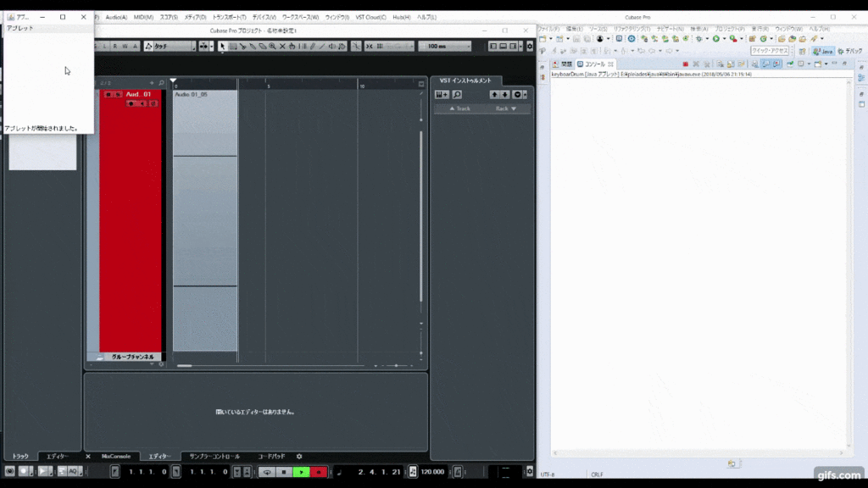Image resolution: width=868 pixels, height=488 pixels.
Task: Toggle Auto-Scroll in Cubase toolbar
Action: click(x=203, y=47)
